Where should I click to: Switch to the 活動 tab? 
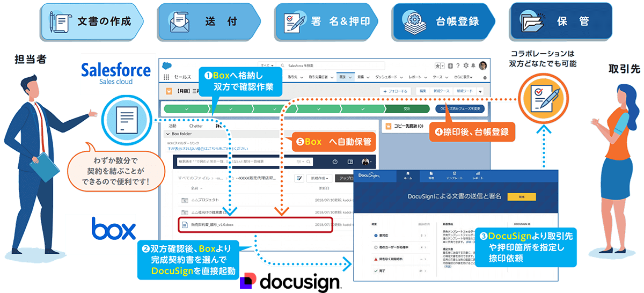pyautogui.click(x=172, y=126)
